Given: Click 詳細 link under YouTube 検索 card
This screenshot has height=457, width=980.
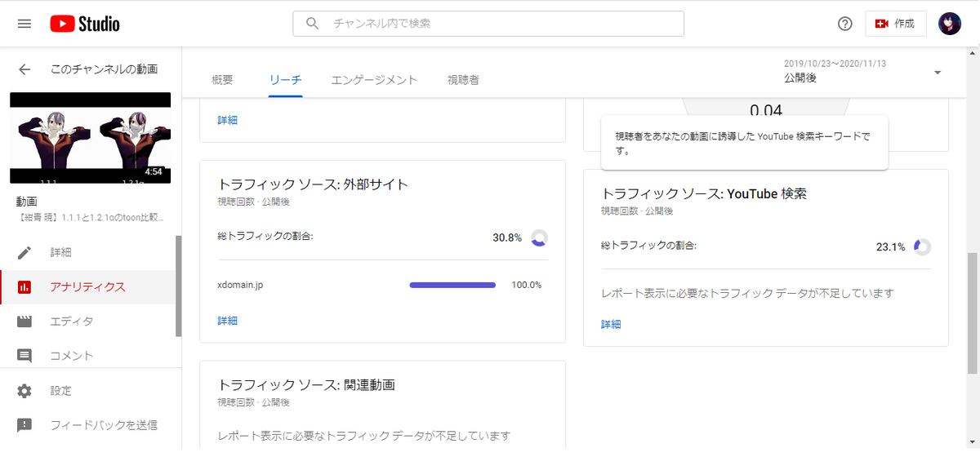Looking at the screenshot, I should tap(611, 324).
